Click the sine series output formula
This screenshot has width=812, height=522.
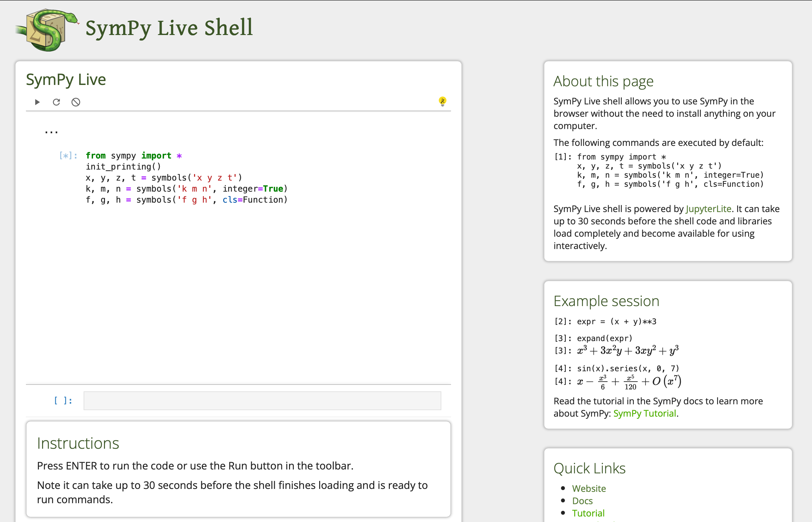tap(629, 382)
